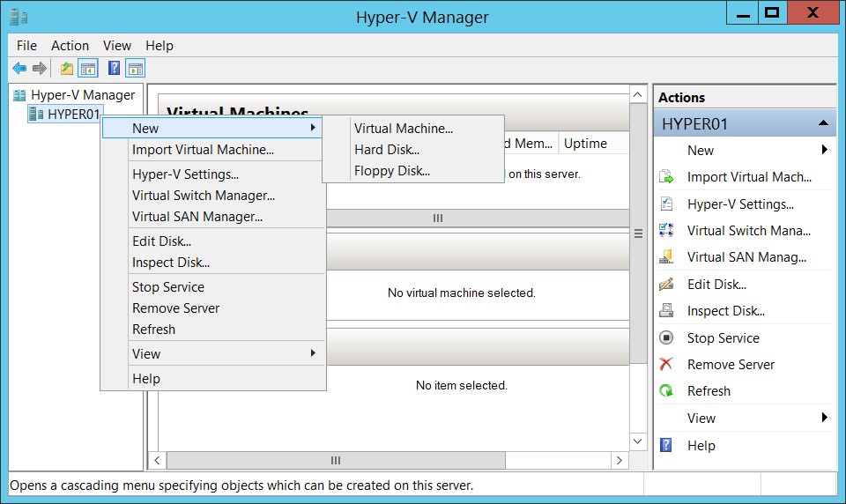The width and height of the screenshot is (846, 504).
Task: Click the blue Help question-mark toolbar icon
Action: pyautogui.click(x=114, y=68)
